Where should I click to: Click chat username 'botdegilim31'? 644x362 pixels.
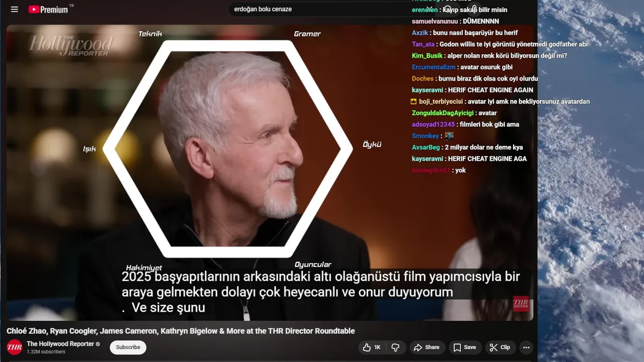tap(431, 170)
